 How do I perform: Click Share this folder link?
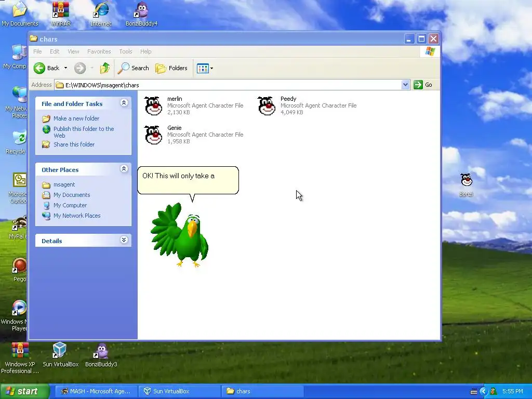[74, 144]
